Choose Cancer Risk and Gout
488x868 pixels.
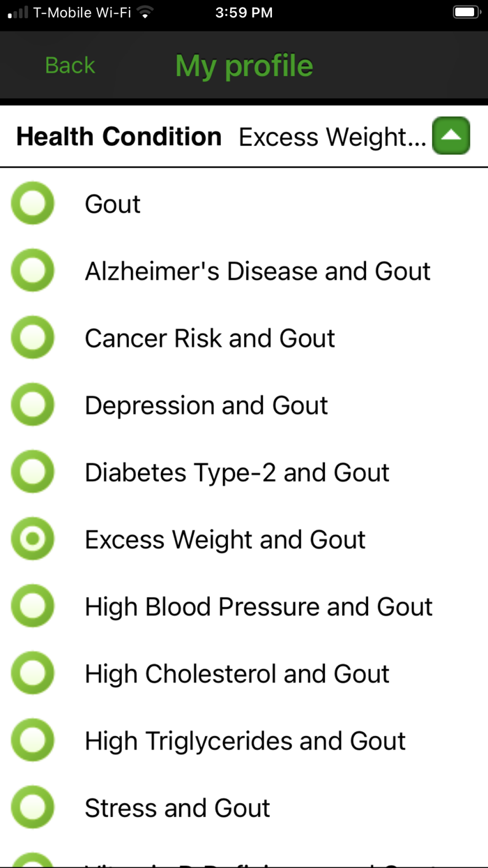pos(32,338)
